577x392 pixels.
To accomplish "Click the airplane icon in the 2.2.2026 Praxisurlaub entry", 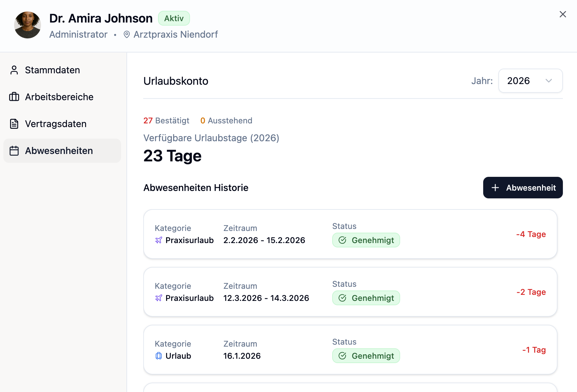I will 159,240.
